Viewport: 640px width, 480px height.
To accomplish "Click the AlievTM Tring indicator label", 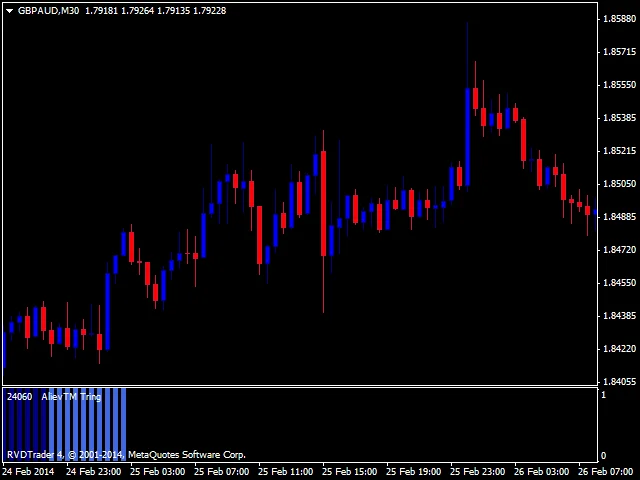I will [71, 397].
